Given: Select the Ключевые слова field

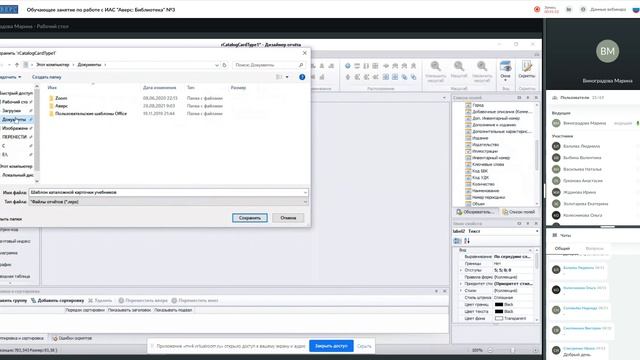Looking at the screenshot, I should point(488,164).
